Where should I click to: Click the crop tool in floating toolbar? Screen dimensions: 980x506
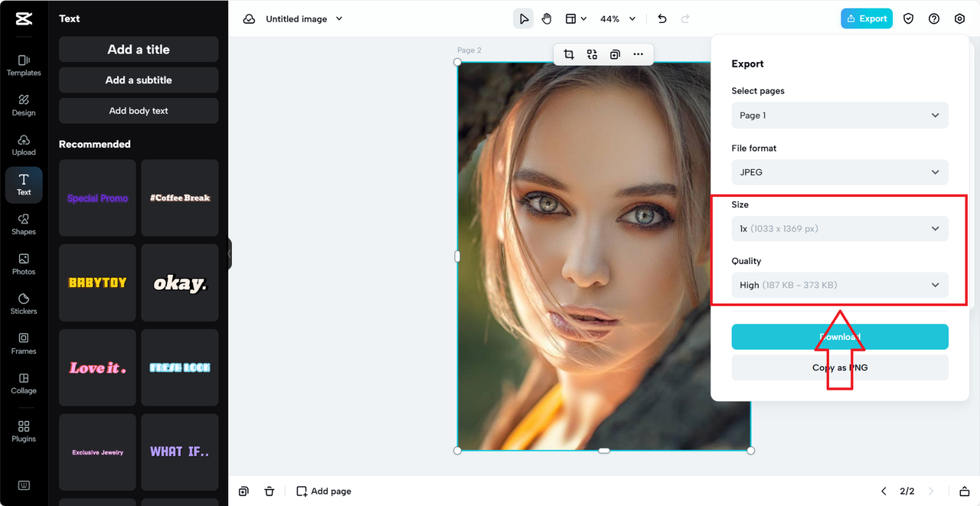point(569,54)
